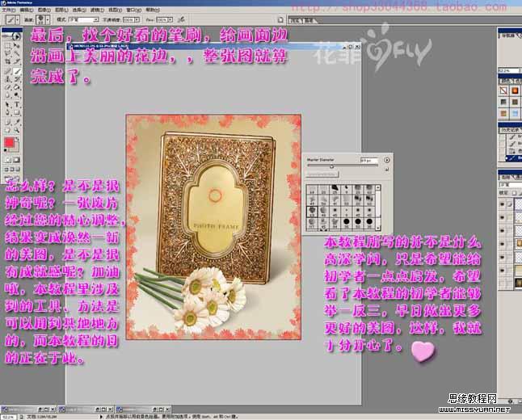Select the Lasso tool
Image resolution: width=522 pixels, height=420 pixels.
(8, 53)
